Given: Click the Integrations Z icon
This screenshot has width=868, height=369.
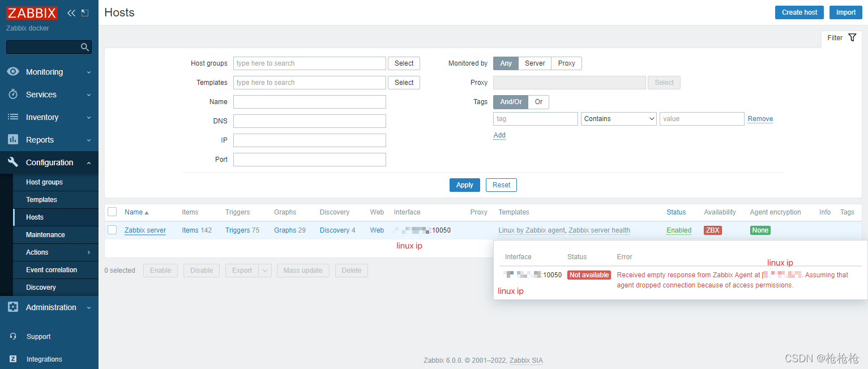Looking at the screenshot, I should 13,359.
